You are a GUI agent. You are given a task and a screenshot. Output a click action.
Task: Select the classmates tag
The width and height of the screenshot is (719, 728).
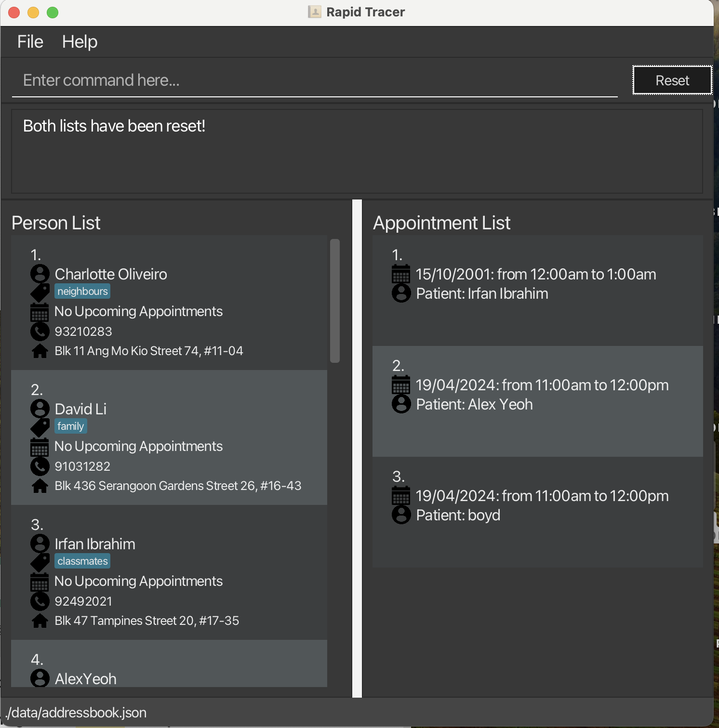pos(82,561)
